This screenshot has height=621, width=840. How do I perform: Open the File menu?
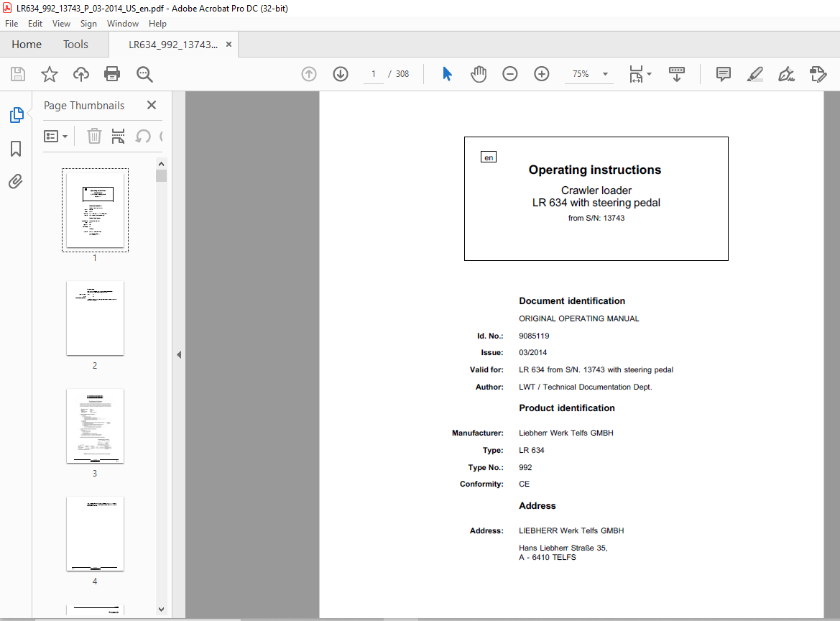click(11, 24)
